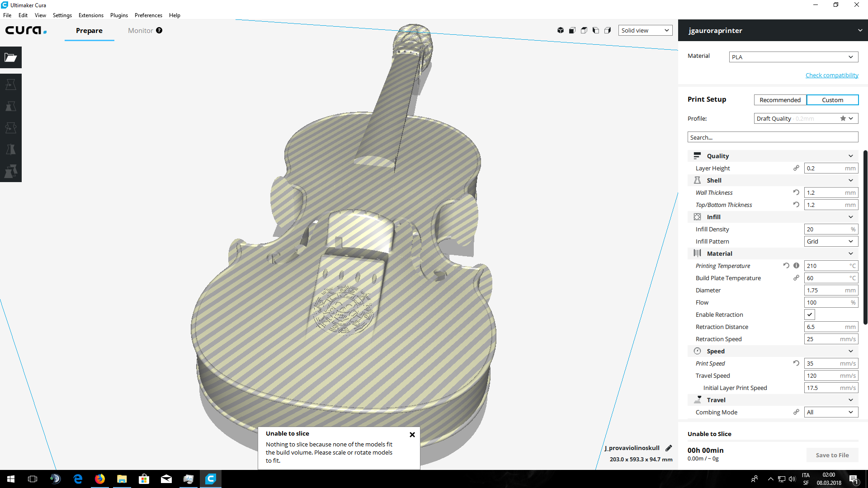This screenshot has height=488, width=868.
Task: Open File Explorer from the taskbar
Action: tap(122, 479)
